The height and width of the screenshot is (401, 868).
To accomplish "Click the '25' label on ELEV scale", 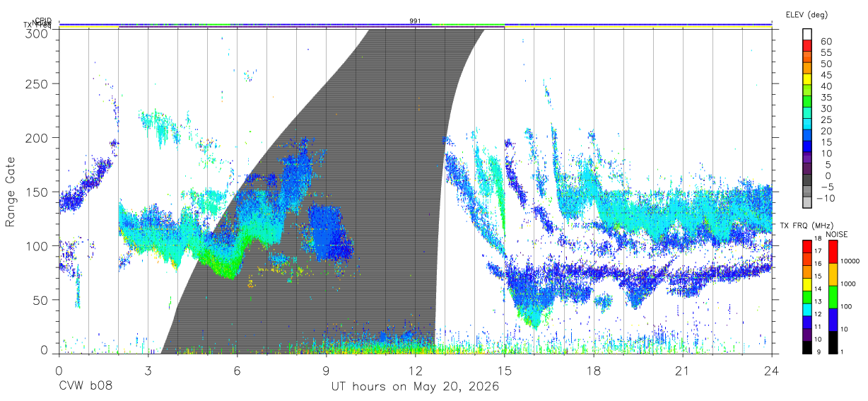I will click(x=826, y=120).
